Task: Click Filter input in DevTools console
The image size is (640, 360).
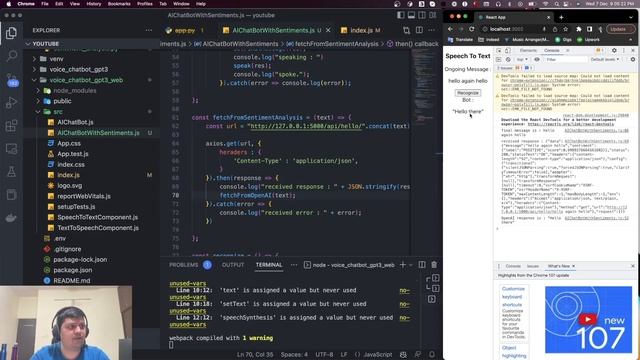Action: (565, 60)
